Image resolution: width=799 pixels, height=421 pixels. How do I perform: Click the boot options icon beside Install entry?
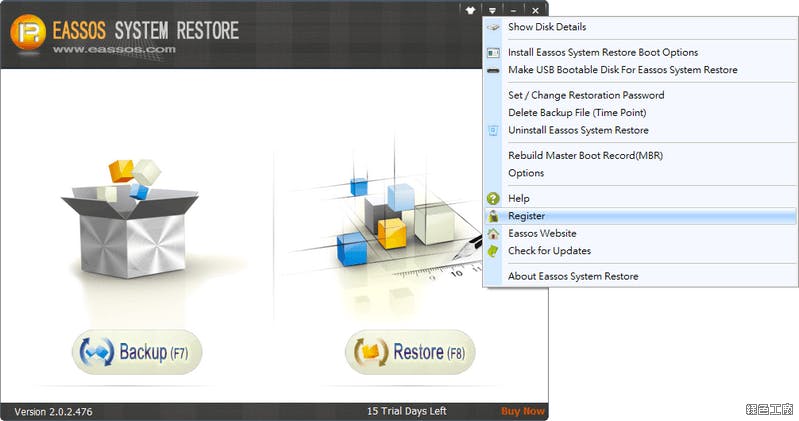493,52
